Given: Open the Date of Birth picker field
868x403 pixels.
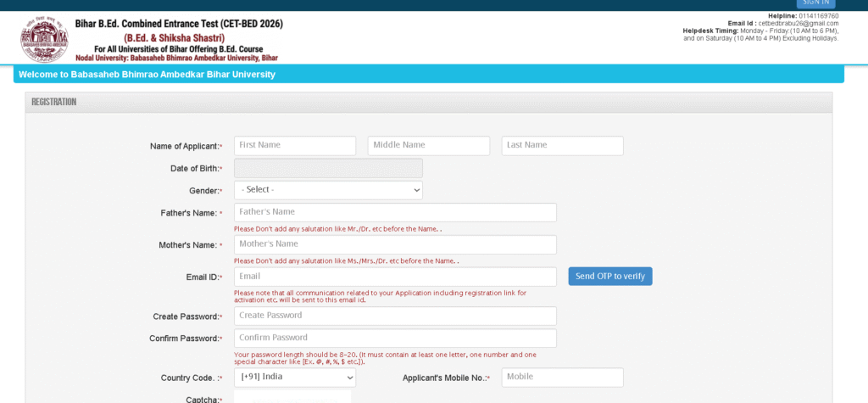Looking at the screenshot, I should coord(328,168).
